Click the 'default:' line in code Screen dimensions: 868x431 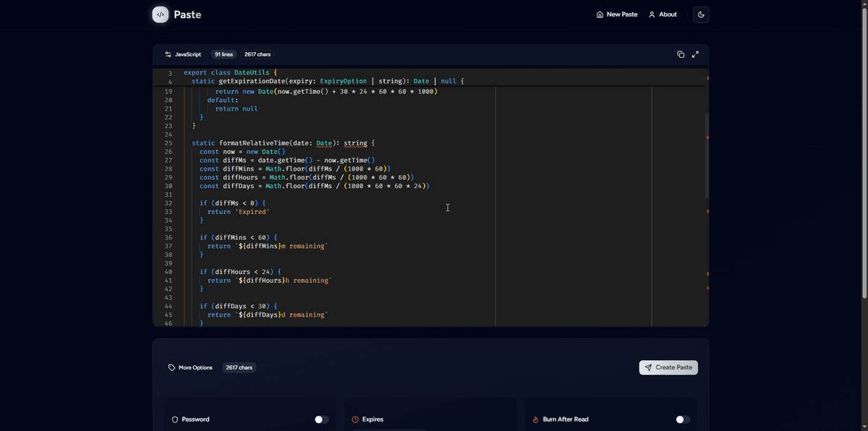(222, 101)
